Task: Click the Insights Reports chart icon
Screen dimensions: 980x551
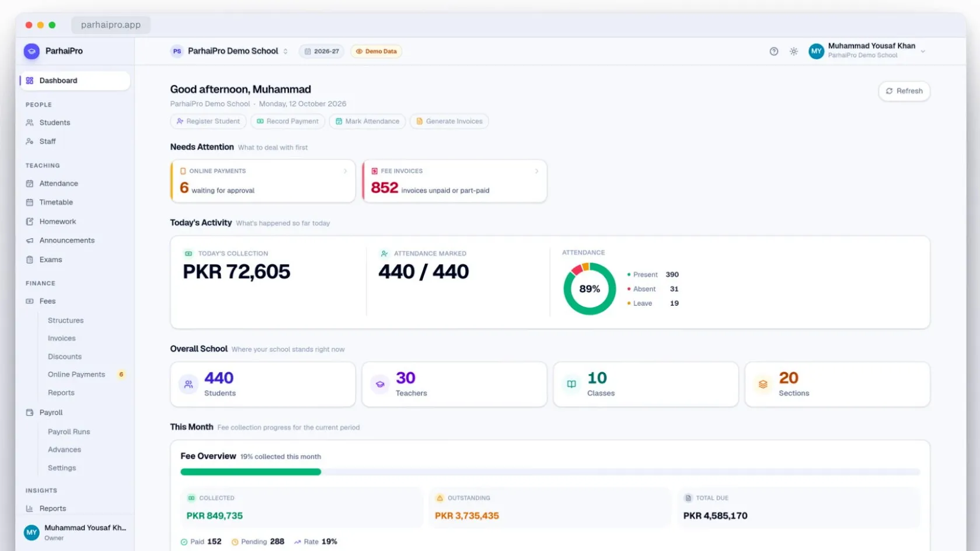Action: (x=30, y=509)
